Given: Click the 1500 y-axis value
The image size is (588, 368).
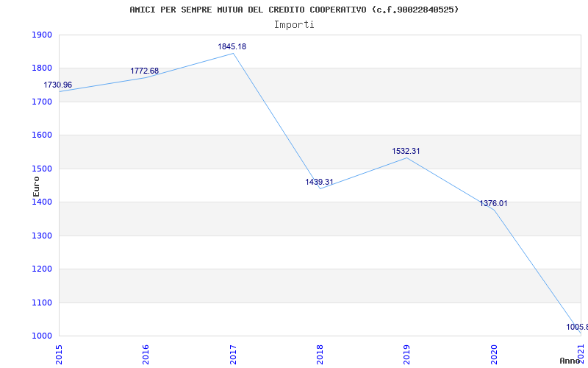Looking at the screenshot, I should 42,169.
